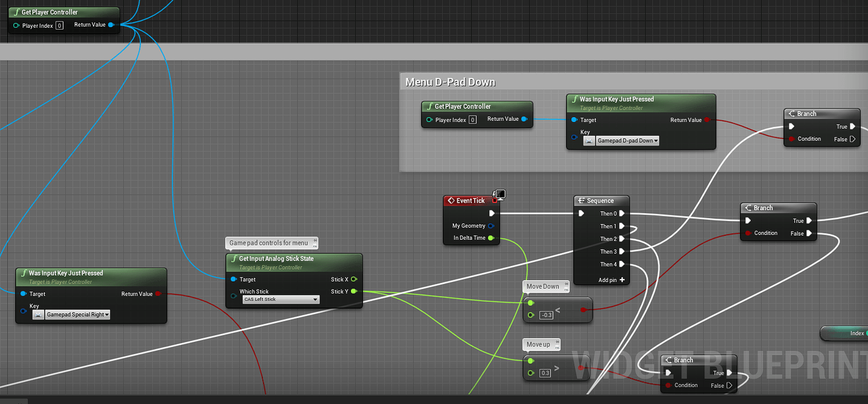Click the My Geometry pin on Event Tick
Screen dimensions: 868x404
[x=491, y=226]
